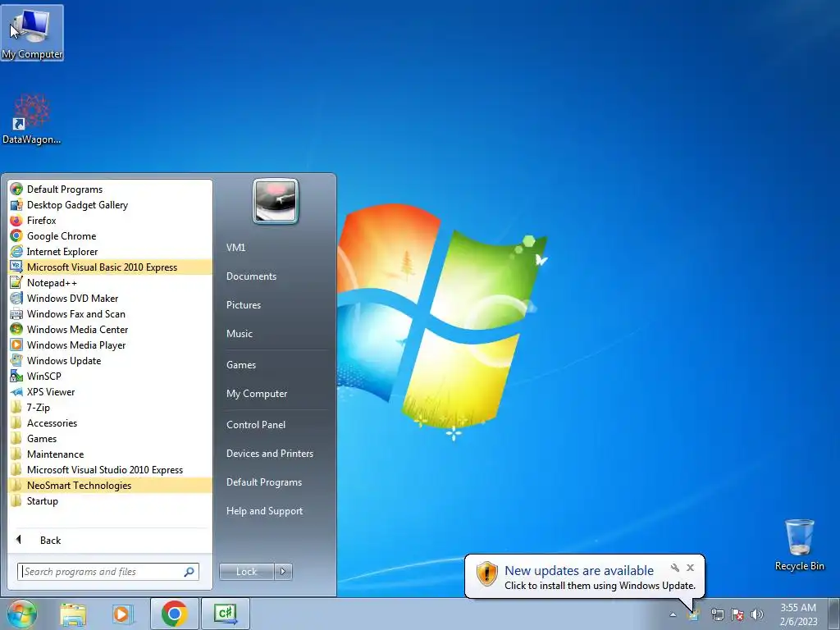Screen dimensions: 840x630
Task: Open XPS Viewer
Action: (x=110, y=391)
